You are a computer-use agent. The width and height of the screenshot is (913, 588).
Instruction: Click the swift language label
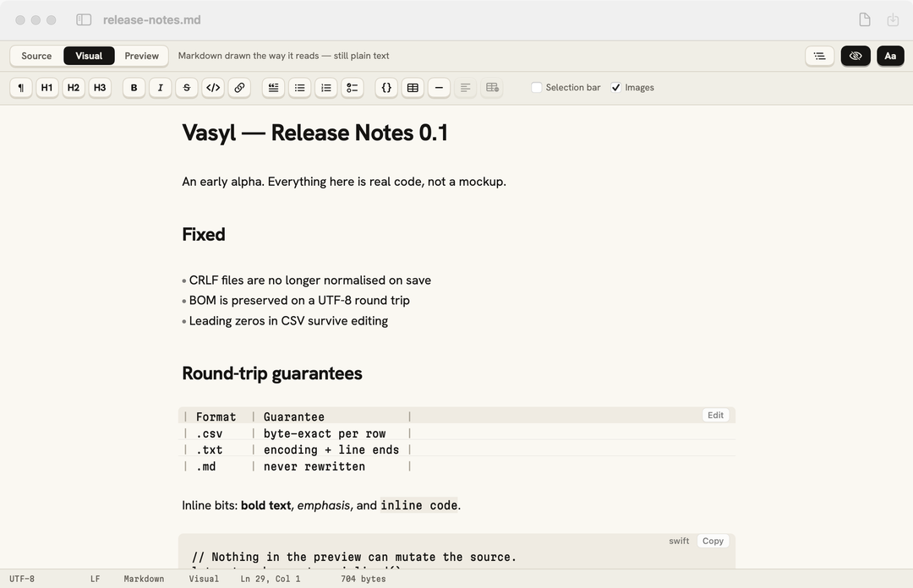679,541
